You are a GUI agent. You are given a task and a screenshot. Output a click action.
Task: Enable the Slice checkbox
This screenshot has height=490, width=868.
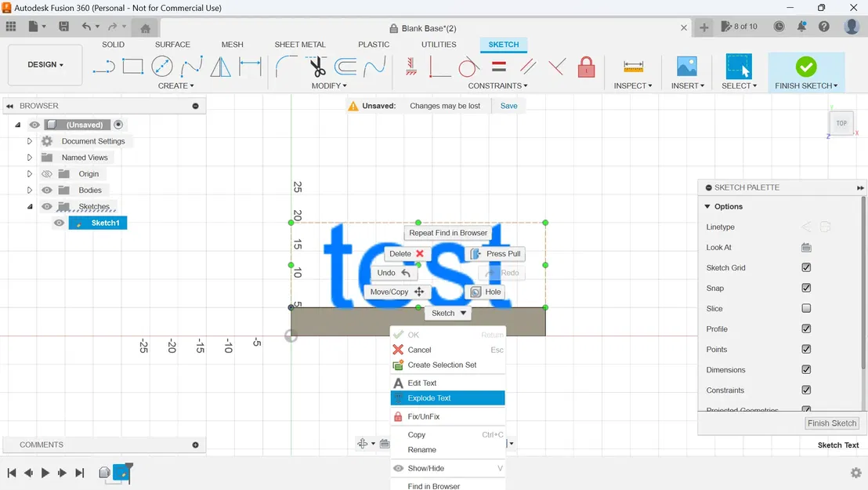pyautogui.click(x=806, y=308)
